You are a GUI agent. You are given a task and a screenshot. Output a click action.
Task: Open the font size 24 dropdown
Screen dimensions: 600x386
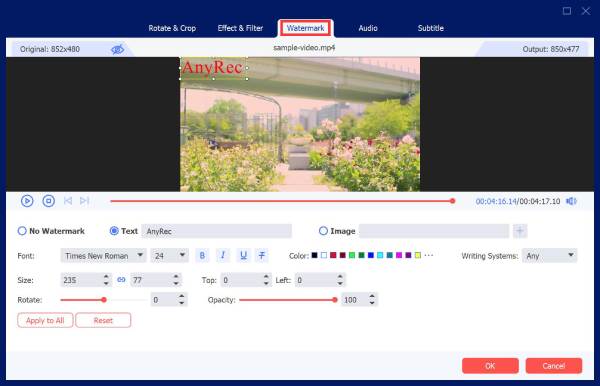tap(170, 256)
